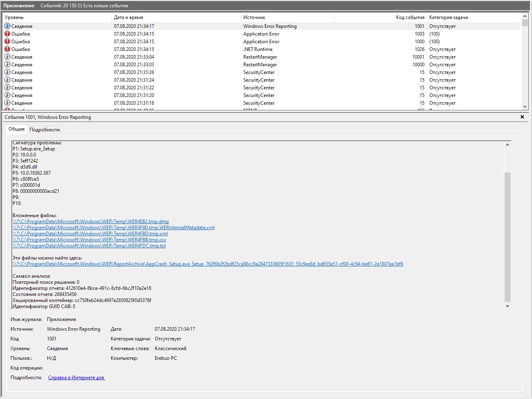
Task: Click info icon of SecurityCenter 21:31:22 row
Action: pos(7,88)
